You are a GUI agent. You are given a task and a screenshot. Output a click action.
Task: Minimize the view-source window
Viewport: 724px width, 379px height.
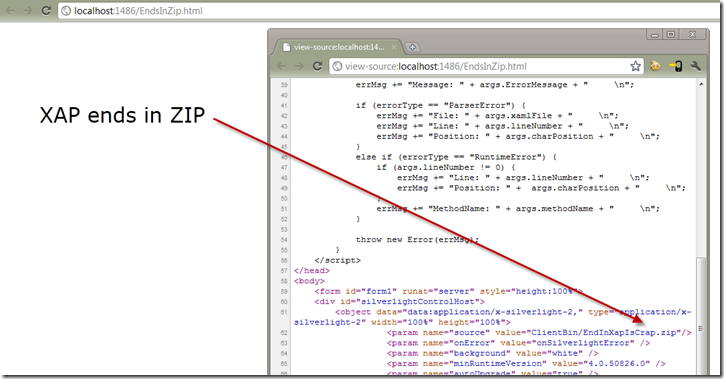pyautogui.click(x=654, y=35)
